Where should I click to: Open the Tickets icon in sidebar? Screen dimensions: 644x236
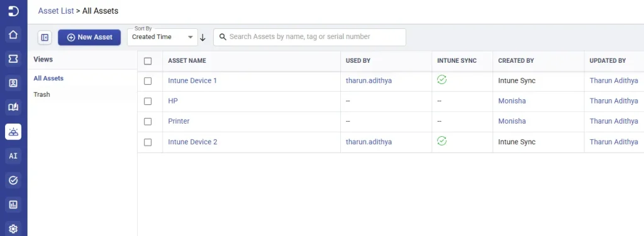click(13, 59)
